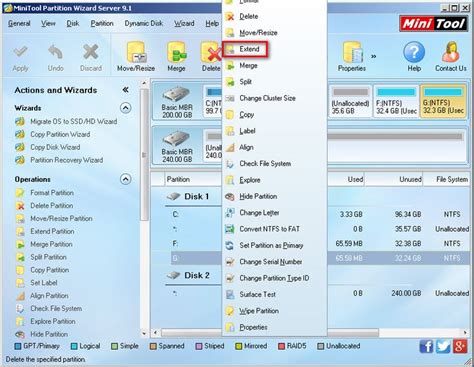The width and height of the screenshot is (474, 367).
Task: Open the General menu
Action: [19, 23]
